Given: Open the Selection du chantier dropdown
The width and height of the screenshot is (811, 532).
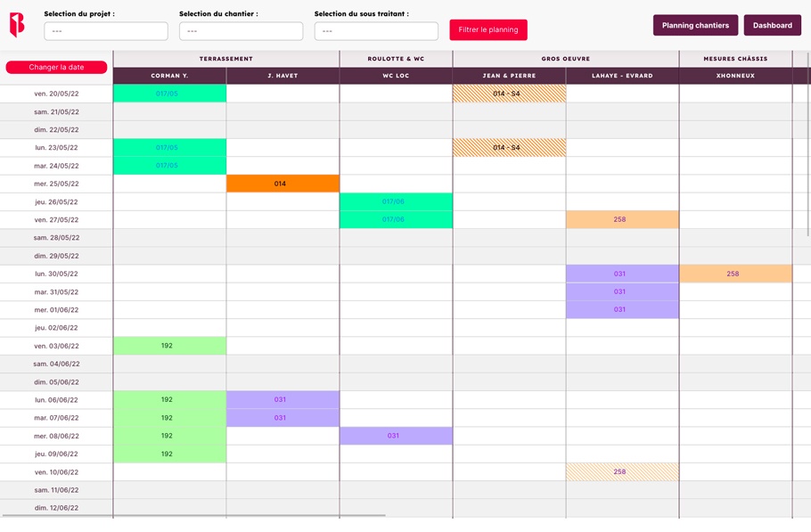Looking at the screenshot, I should tap(241, 31).
